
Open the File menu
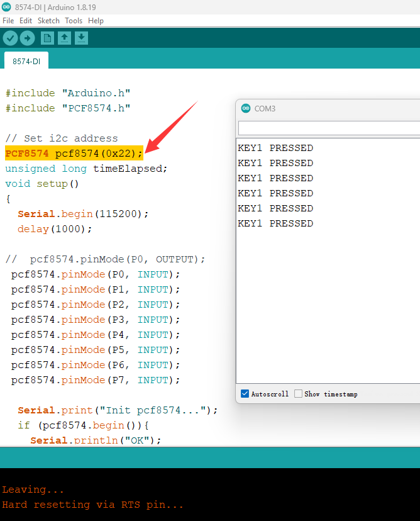coord(8,21)
